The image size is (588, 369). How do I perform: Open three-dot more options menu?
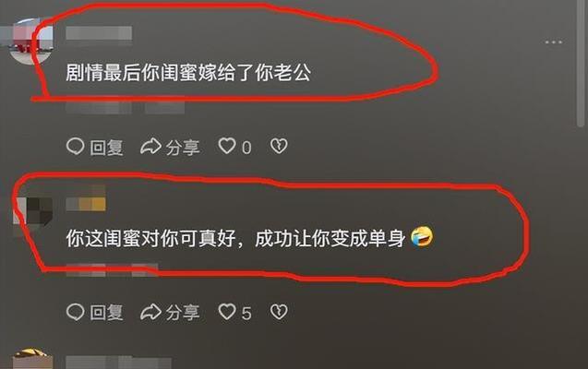pyautogui.click(x=554, y=42)
